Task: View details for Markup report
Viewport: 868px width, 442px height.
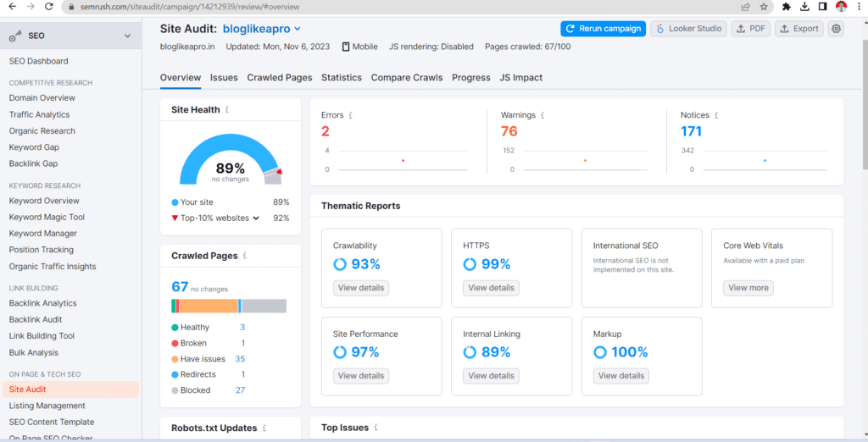Action: point(621,376)
